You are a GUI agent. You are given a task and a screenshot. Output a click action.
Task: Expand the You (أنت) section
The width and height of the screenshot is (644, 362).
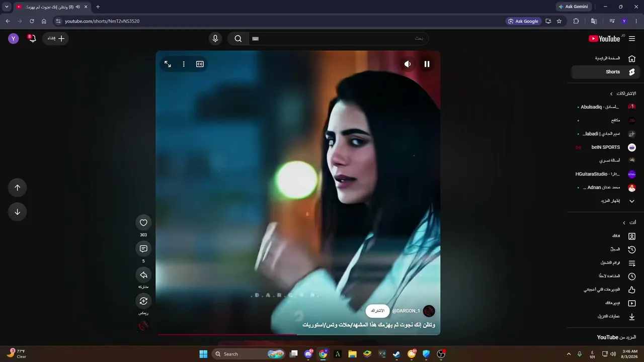pyautogui.click(x=629, y=223)
